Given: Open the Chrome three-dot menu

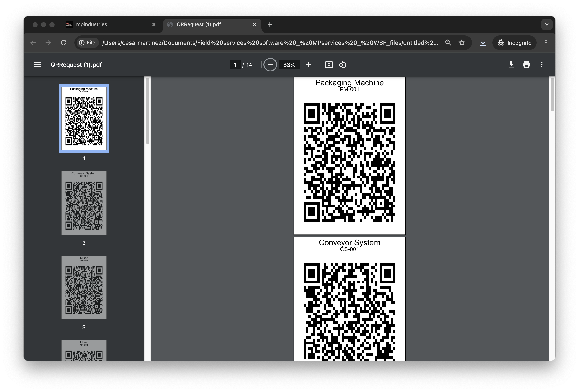Looking at the screenshot, I should (546, 43).
